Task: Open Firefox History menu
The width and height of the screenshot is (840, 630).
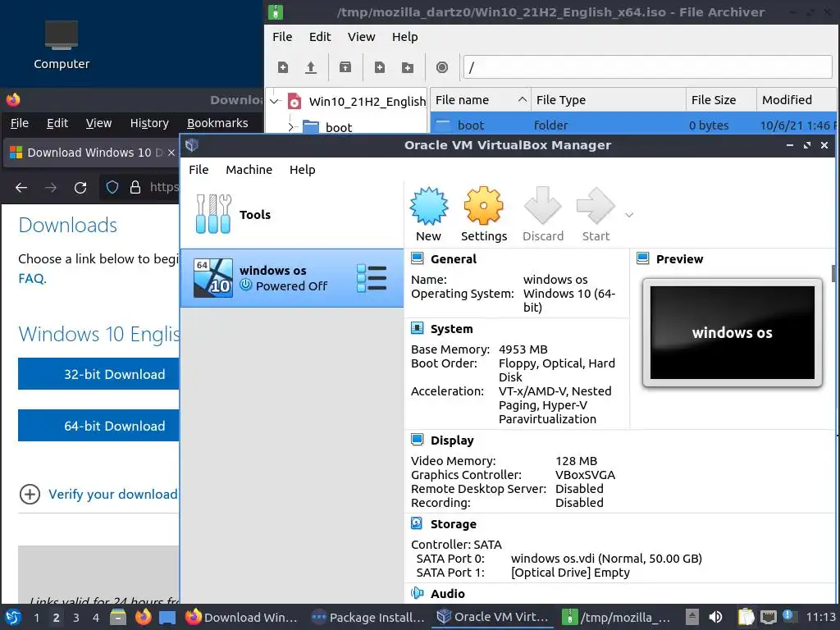Action: point(149,123)
